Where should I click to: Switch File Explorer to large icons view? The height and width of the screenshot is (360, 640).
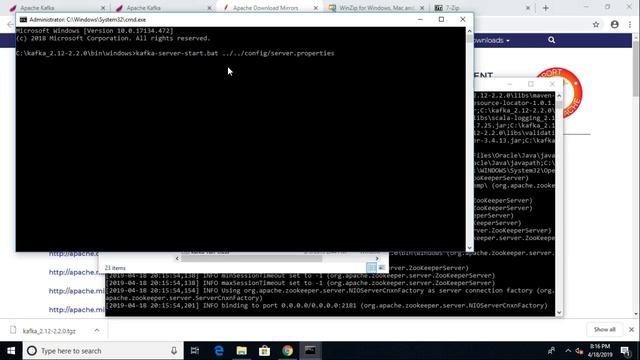[382, 268]
